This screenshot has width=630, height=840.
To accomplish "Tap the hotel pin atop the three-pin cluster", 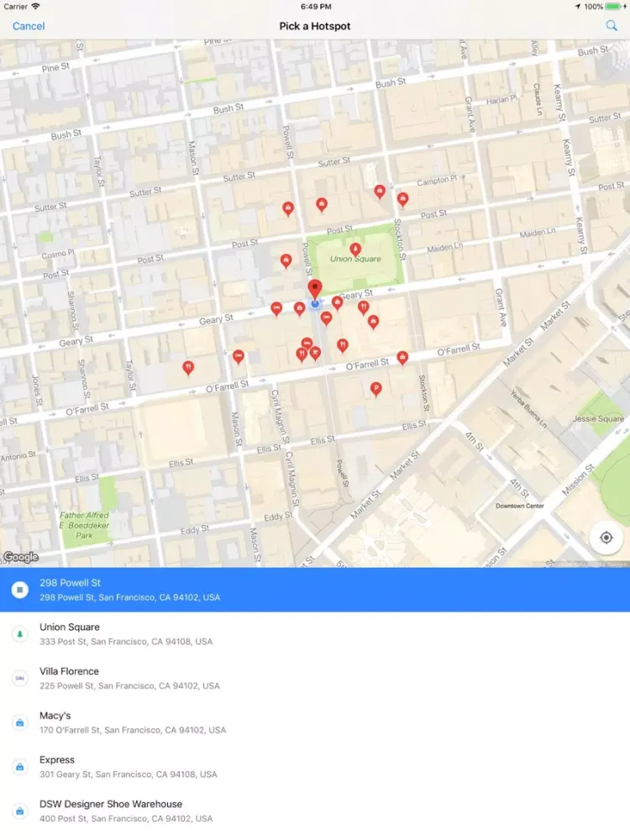I will (307, 343).
